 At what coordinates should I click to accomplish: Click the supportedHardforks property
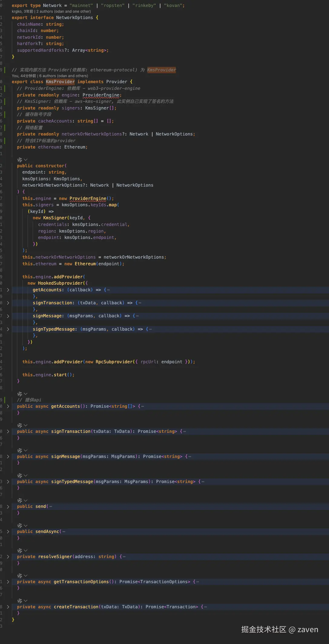pos(41,50)
